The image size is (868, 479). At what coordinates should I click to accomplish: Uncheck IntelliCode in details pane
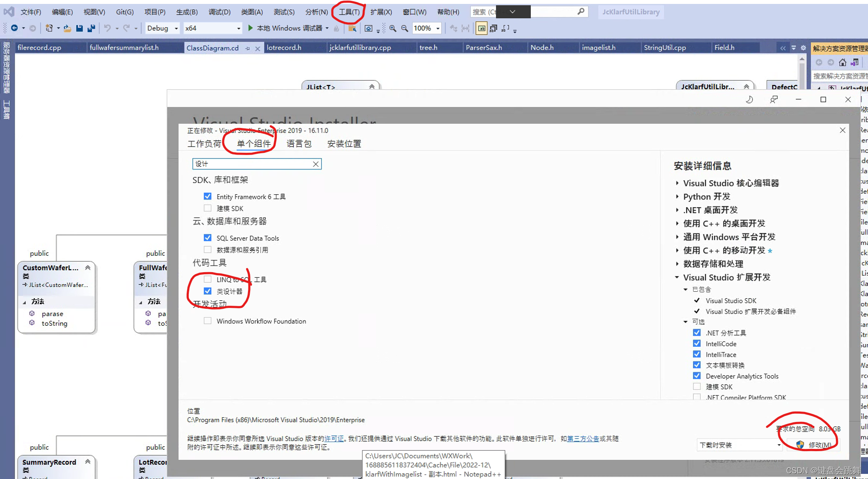tap(697, 344)
